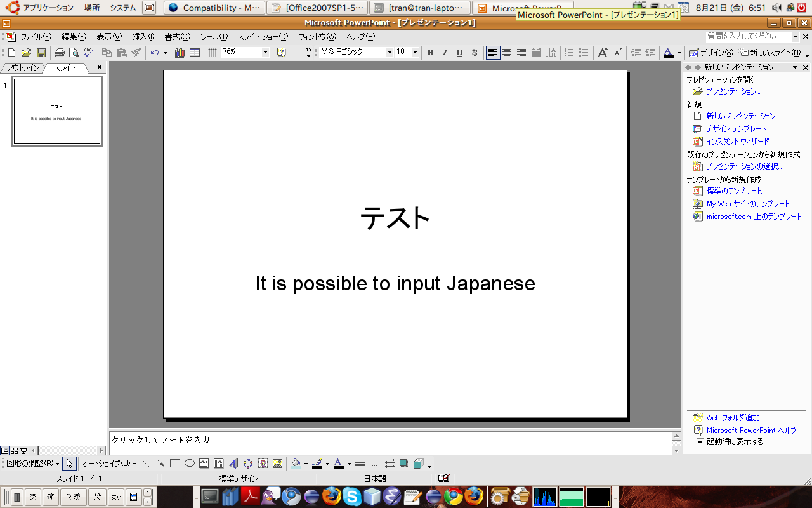This screenshot has height=508, width=812.
Task: Uncheck the 起動時に表示する checkbox
Action: 700,441
